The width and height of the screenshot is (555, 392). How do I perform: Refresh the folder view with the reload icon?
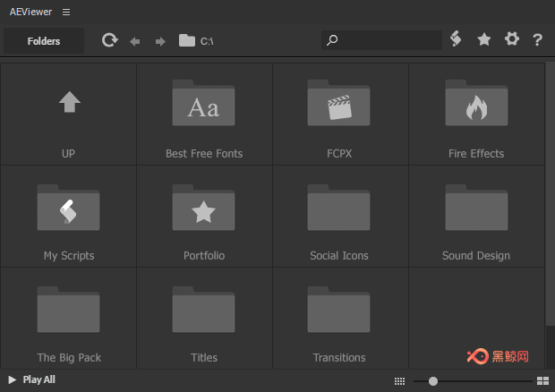pos(110,40)
